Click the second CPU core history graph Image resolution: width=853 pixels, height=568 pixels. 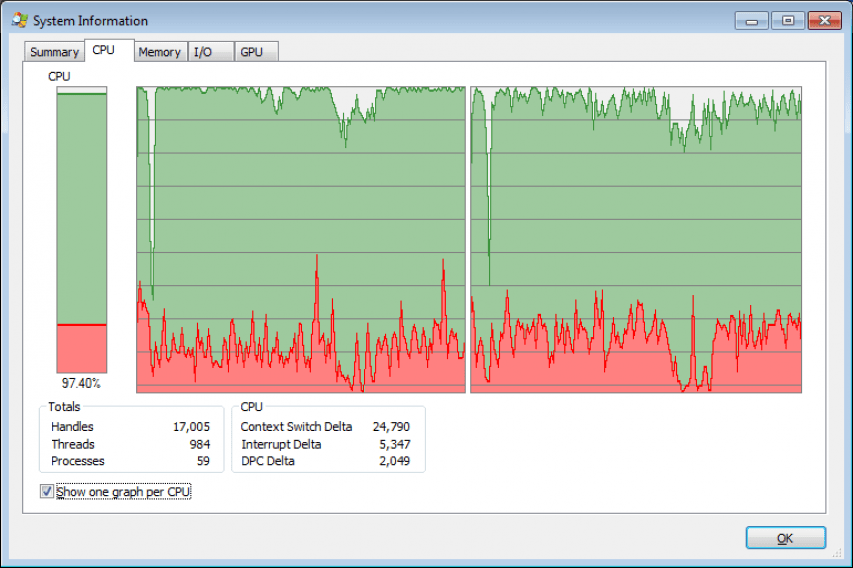[636, 239]
